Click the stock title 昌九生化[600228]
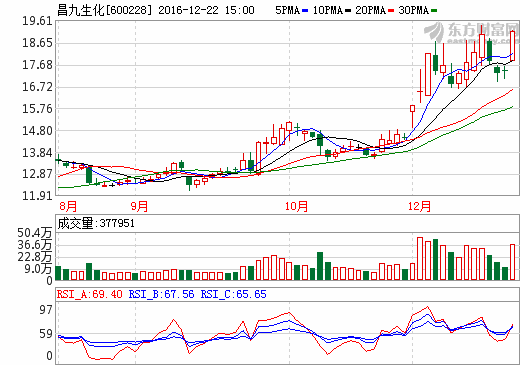Image resolution: width=520 pixels, height=365 pixels. point(104,10)
